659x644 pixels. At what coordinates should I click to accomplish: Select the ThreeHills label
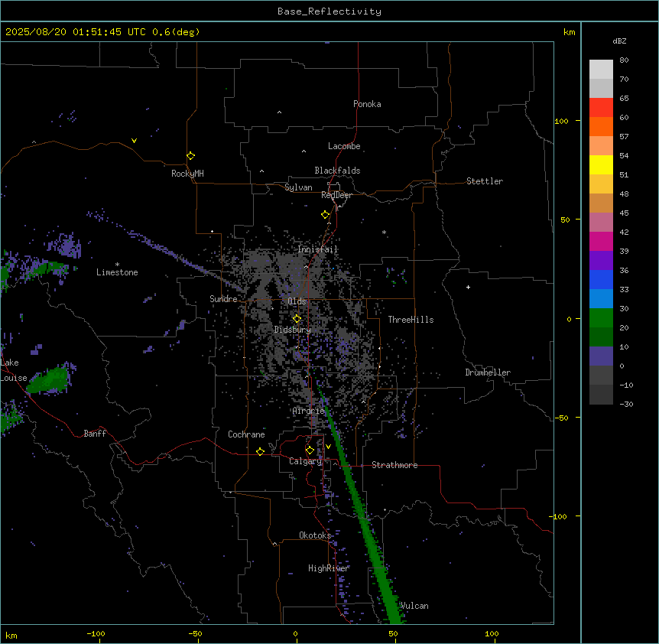(411, 320)
